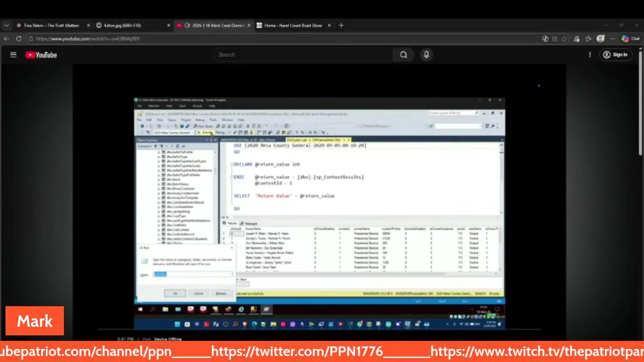The width and height of the screenshot is (644, 362).
Task: Click the query editor vertical scrollbar
Action: (x=501, y=178)
